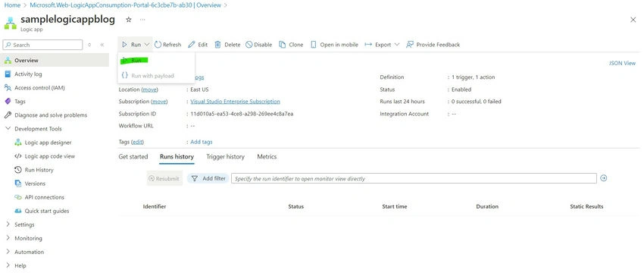The width and height of the screenshot is (644, 273).
Task: Click the Start time column header
Action: (394, 206)
